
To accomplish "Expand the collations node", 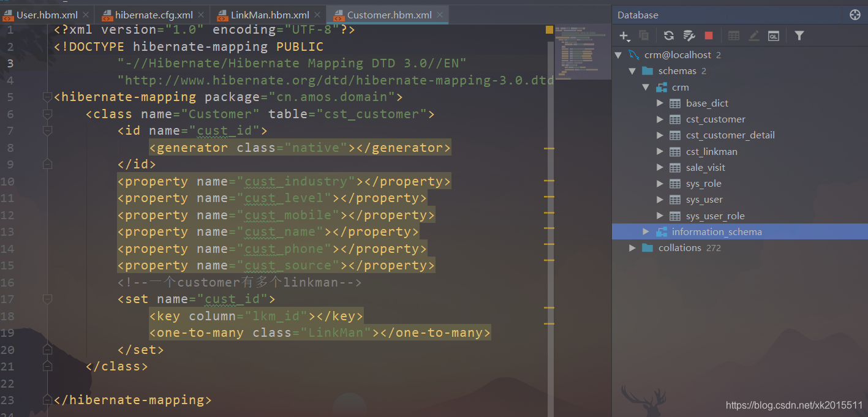I will [632, 248].
